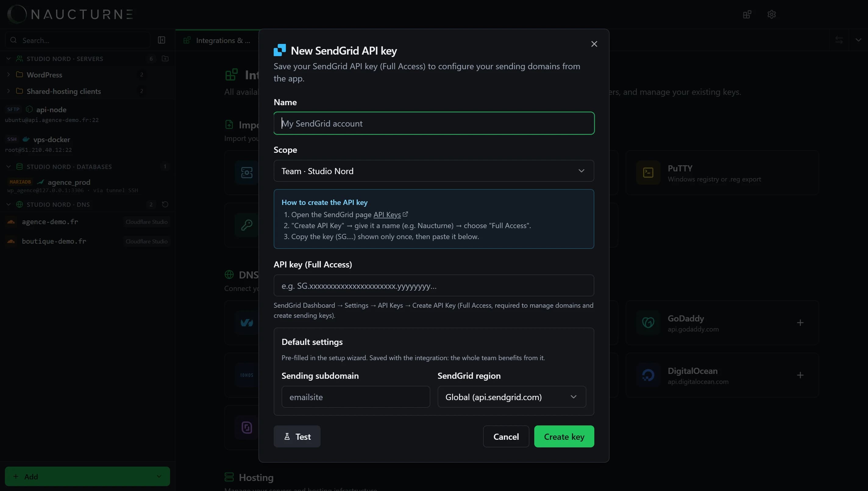
Task: Click the SendGrid logo icon in dialog title
Action: point(280,50)
